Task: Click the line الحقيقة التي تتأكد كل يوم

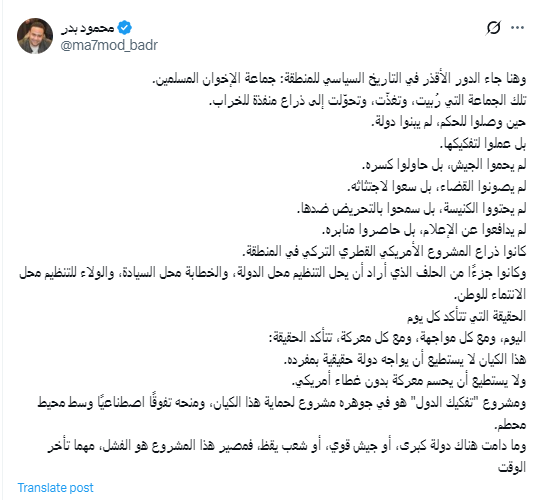Action: pos(466,316)
